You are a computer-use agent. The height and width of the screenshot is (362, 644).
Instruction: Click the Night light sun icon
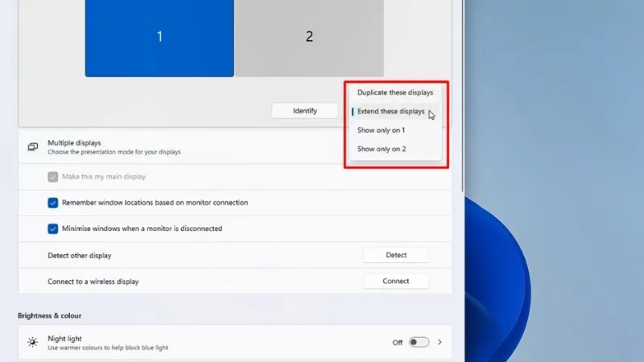(33, 342)
